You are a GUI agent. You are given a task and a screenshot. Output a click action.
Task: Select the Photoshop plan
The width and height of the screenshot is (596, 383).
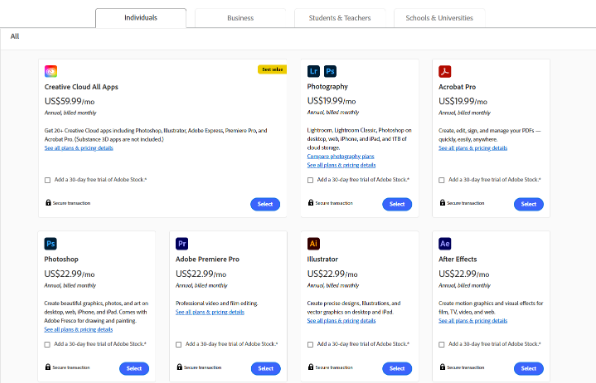tap(134, 368)
